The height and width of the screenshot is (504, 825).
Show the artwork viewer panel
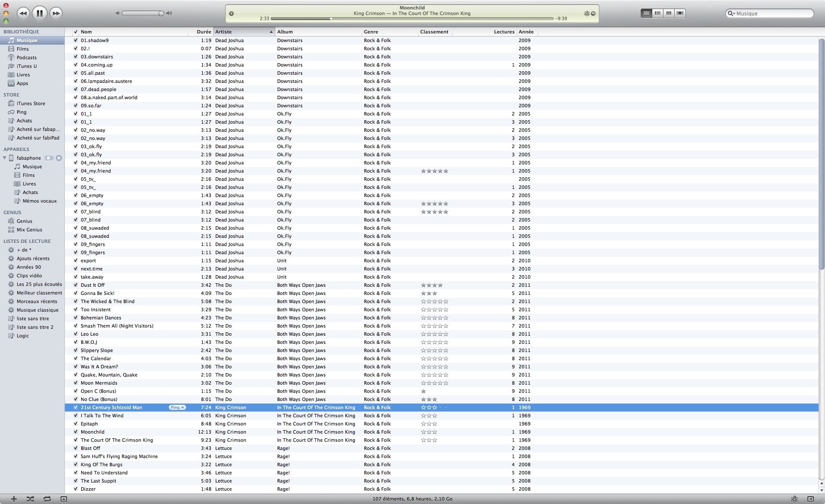pyautogui.click(x=64, y=499)
